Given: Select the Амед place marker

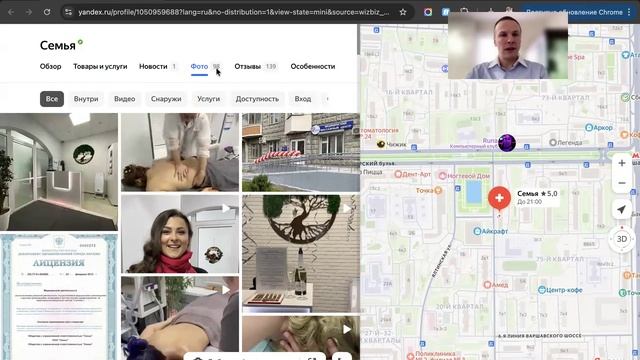Looking at the screenshot, I should (x=496, y=284).
